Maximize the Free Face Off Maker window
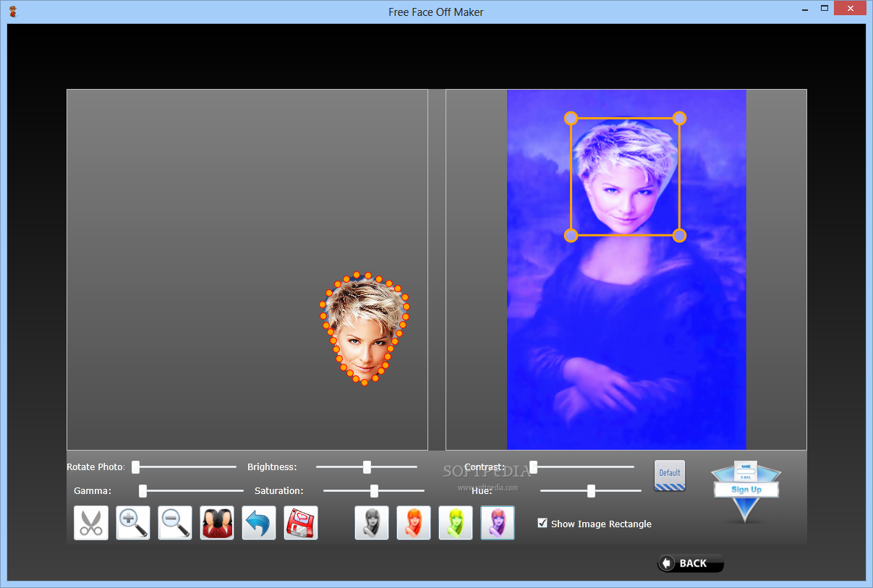This screenshot has width=873, height=588. tap(825, 9)
